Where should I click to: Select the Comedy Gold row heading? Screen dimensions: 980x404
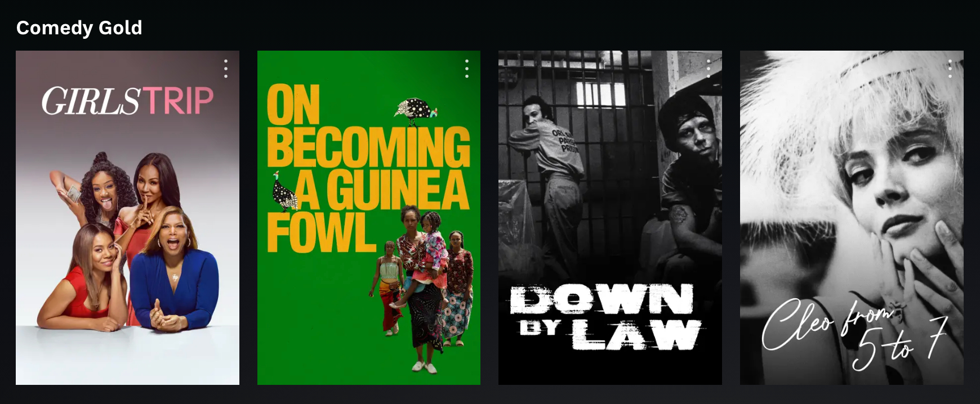(x=79, y=28)
